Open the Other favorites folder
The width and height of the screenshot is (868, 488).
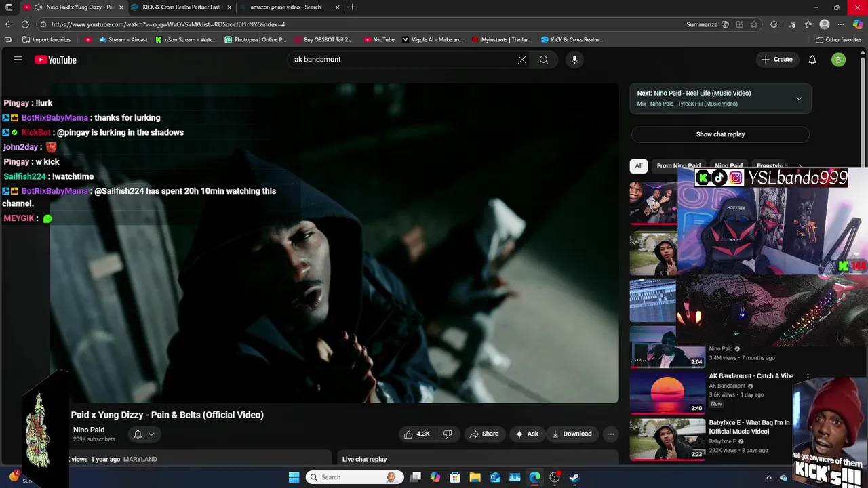838,40
